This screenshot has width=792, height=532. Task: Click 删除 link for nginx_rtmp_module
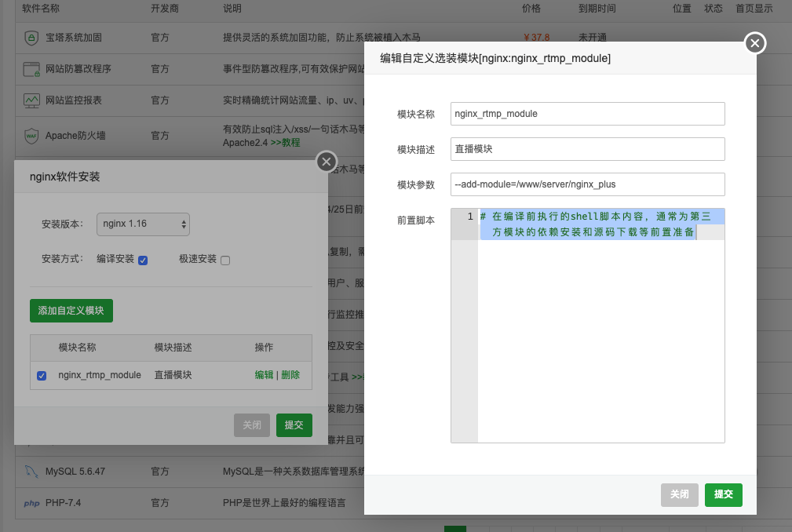(x=290, y=375)
